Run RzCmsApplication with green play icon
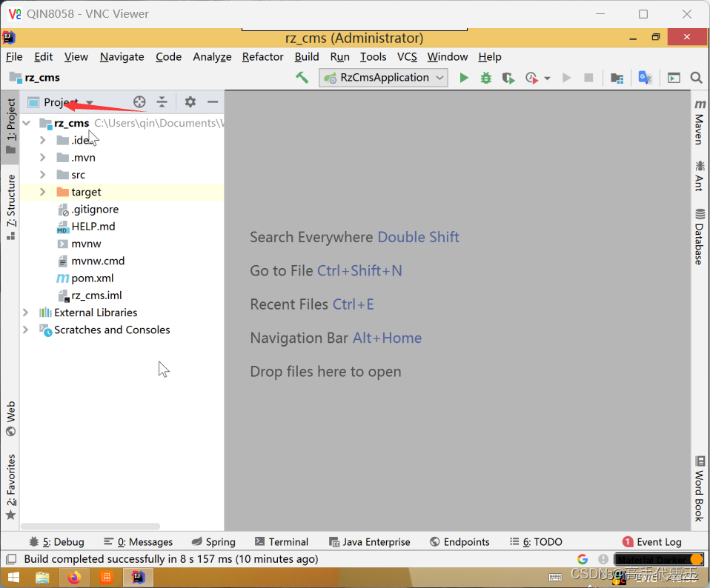710x588 pixels. (x=464, y=78)
